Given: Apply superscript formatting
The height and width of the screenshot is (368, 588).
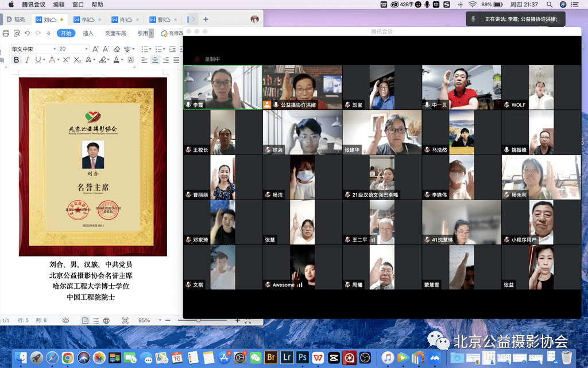Looking at the screenshot, I should 66,60.
